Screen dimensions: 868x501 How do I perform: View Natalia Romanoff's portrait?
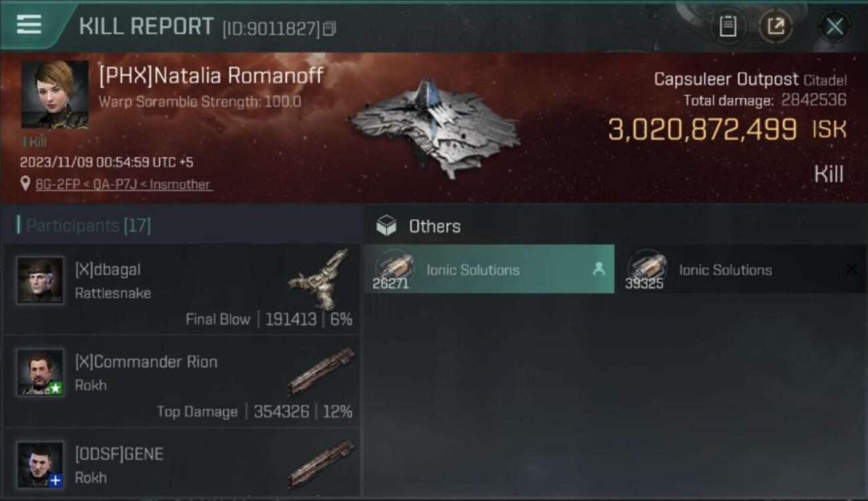point(55,94)
